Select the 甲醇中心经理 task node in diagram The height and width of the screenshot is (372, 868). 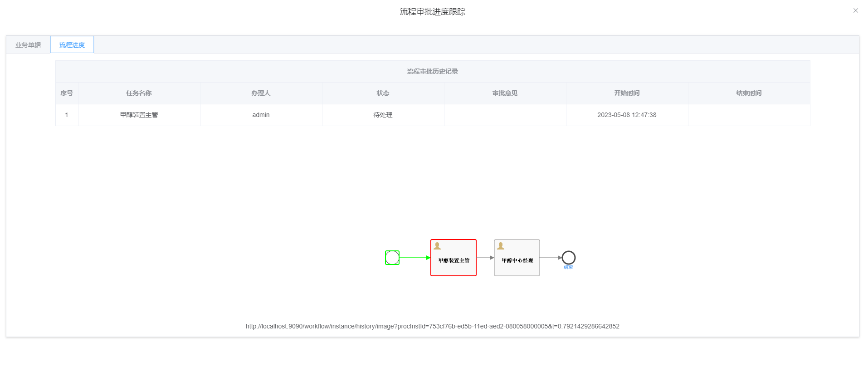click(517, 258)
